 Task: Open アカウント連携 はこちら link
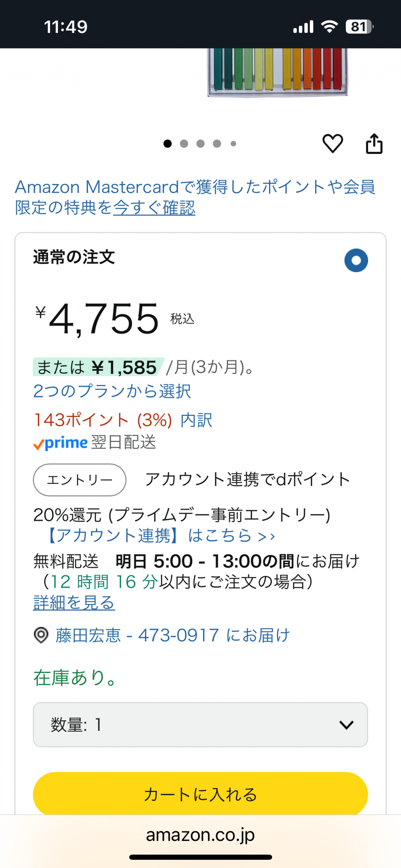[x=161, y=535]
